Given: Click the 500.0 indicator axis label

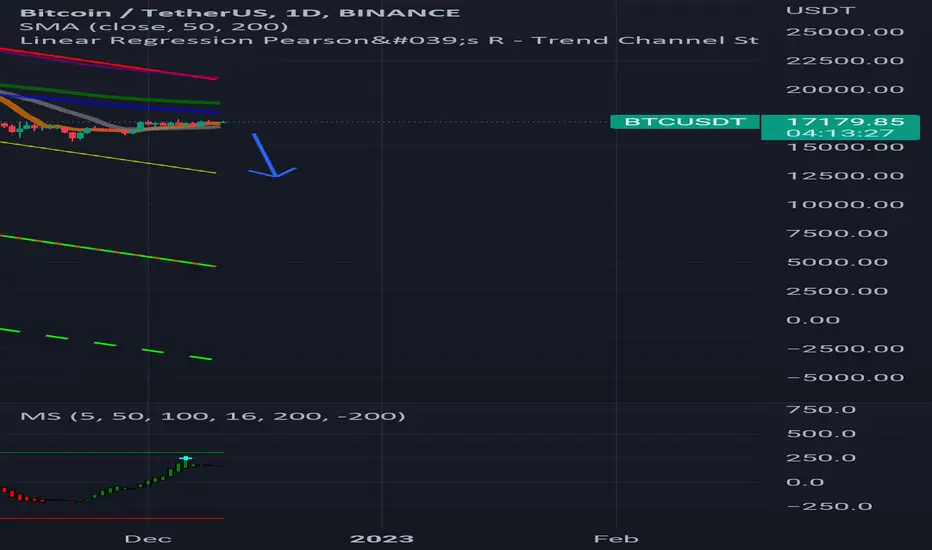Looking at the screenshot, I should click(821, 434).
